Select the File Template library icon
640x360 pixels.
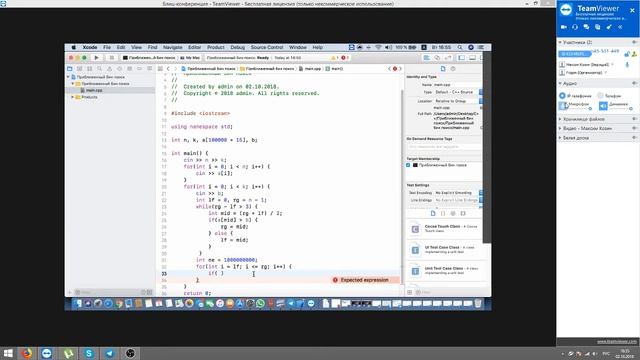433,213
